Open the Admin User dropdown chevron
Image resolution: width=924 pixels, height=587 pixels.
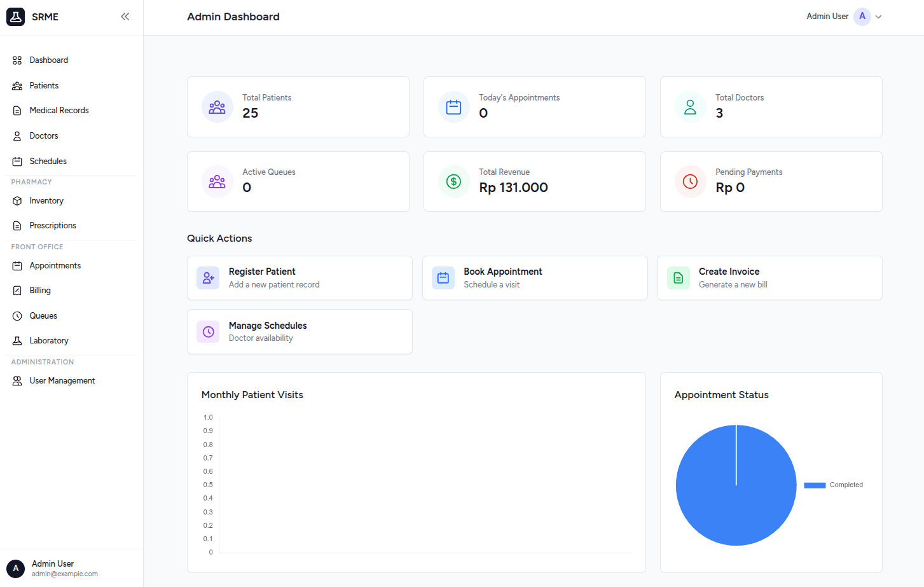(878, 17)
